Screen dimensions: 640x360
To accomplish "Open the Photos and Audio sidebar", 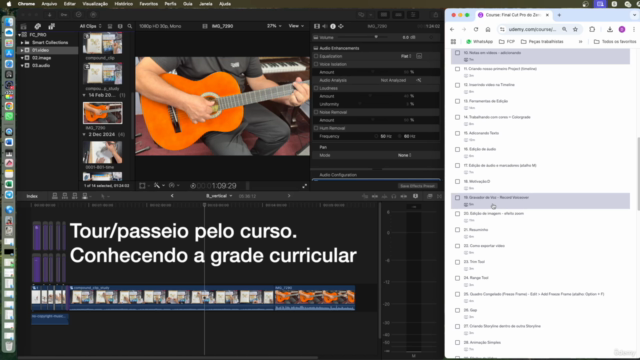I will point(38,26).
